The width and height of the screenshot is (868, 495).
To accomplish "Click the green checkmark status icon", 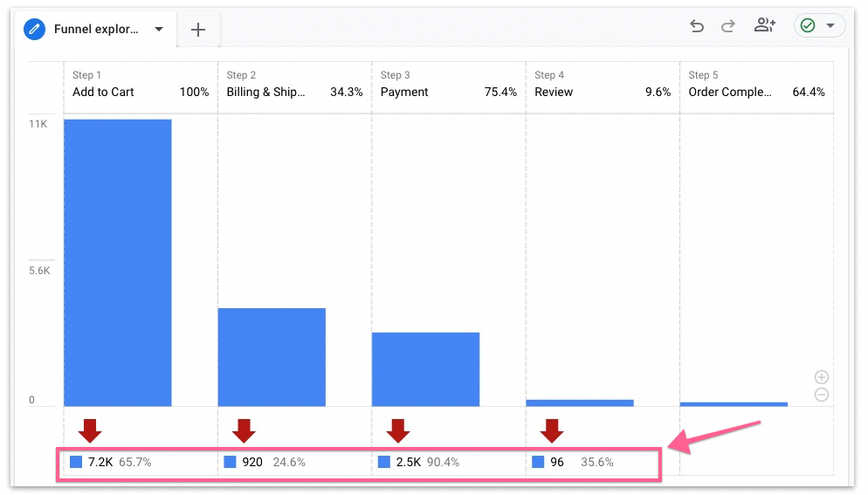I will pos(808,26).
